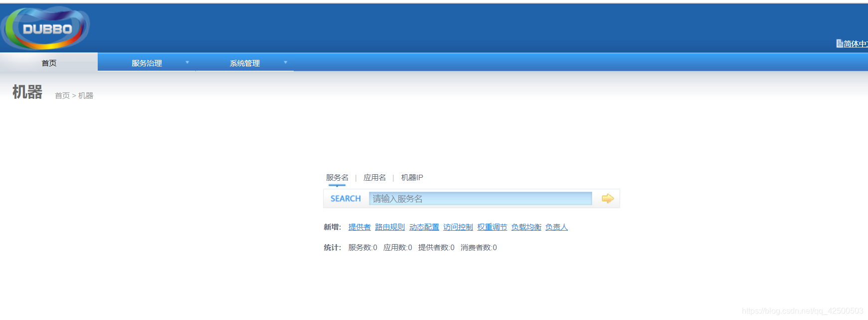Expand the 服务治理 dropdown arrow
Screen dimensions: 868x320
[x=187, y=62]
